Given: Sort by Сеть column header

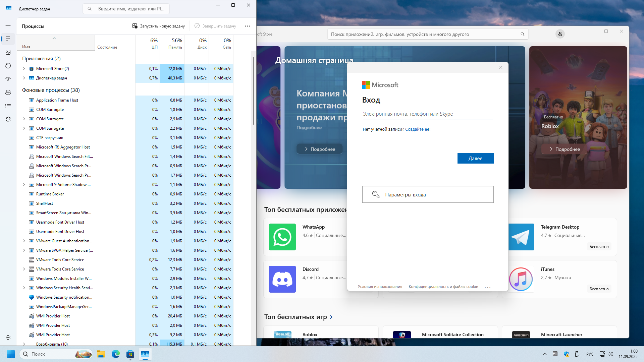Looking at the screenshot, I should click(x=221, y=43).
